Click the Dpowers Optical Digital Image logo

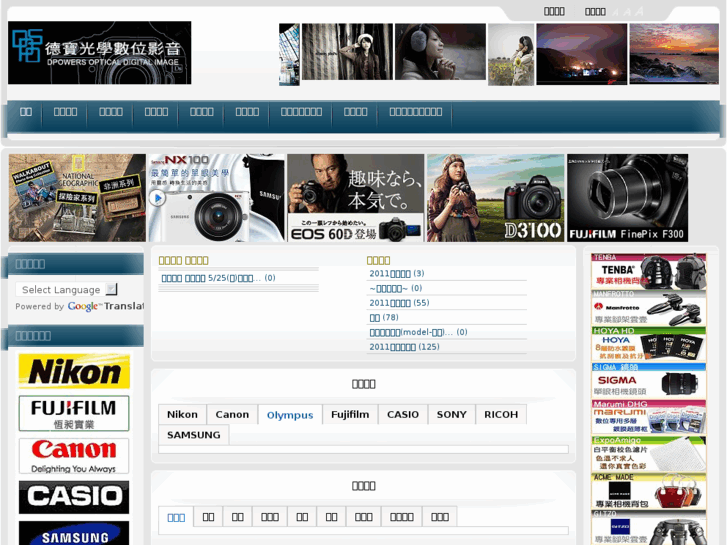[x=99, y=52]
